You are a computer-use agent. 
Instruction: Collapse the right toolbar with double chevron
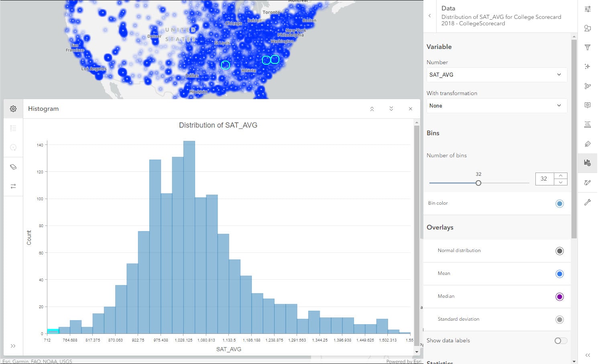(x=588, y=355)
